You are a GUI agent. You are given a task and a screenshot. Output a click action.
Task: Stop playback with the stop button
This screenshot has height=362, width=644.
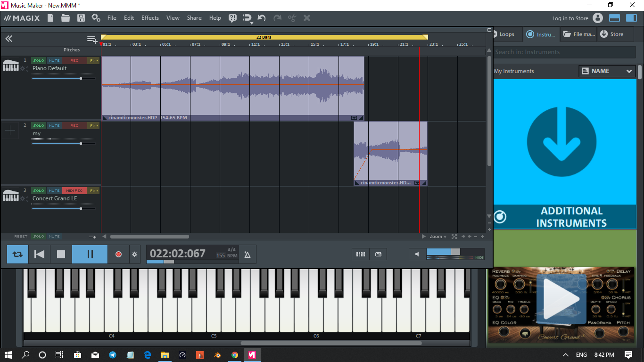pyautogui.click(x=61, y=255)
